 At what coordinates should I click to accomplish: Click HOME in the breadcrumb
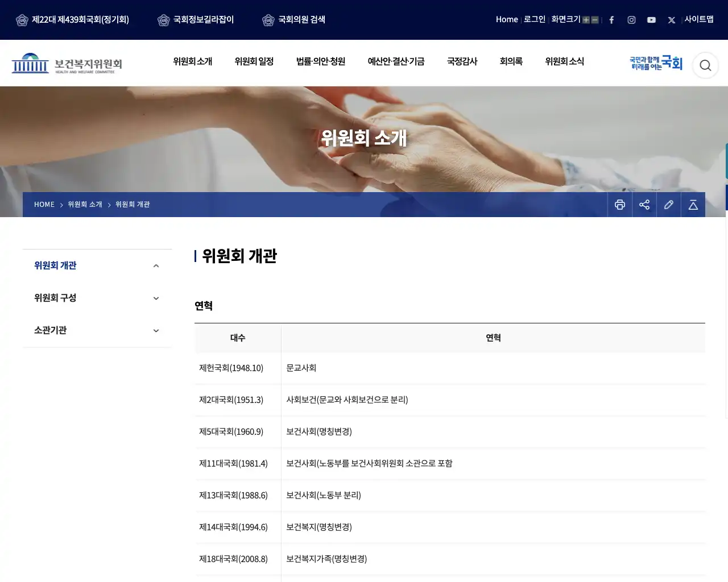(44, 205)
